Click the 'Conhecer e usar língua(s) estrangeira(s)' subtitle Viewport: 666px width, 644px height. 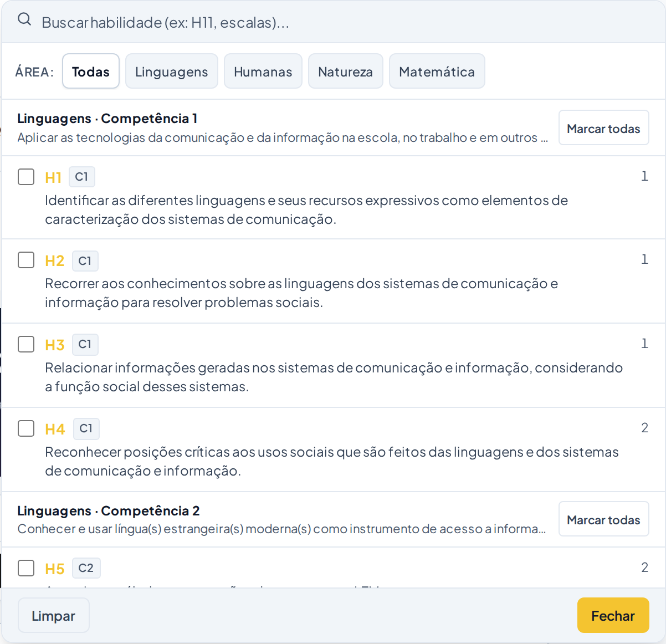coord(281,529)
